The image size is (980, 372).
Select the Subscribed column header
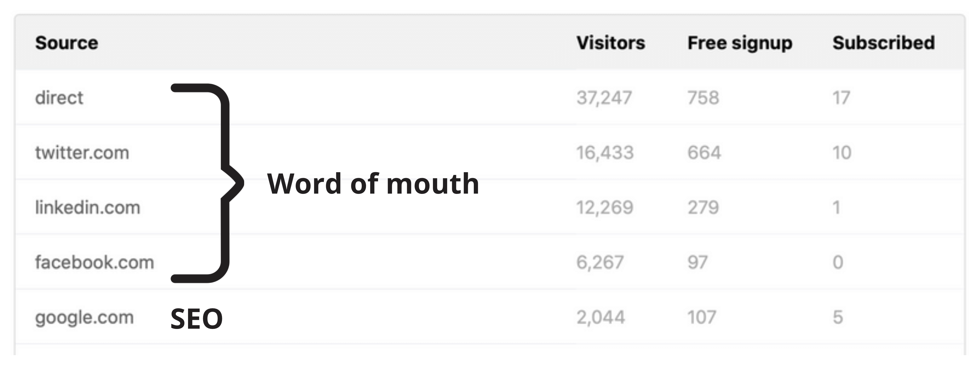click(884, 43)
